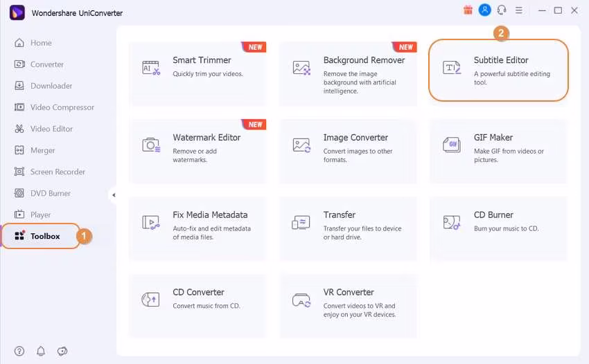Open notifications bell icon
589x364 pixels.
click(41, 351)
